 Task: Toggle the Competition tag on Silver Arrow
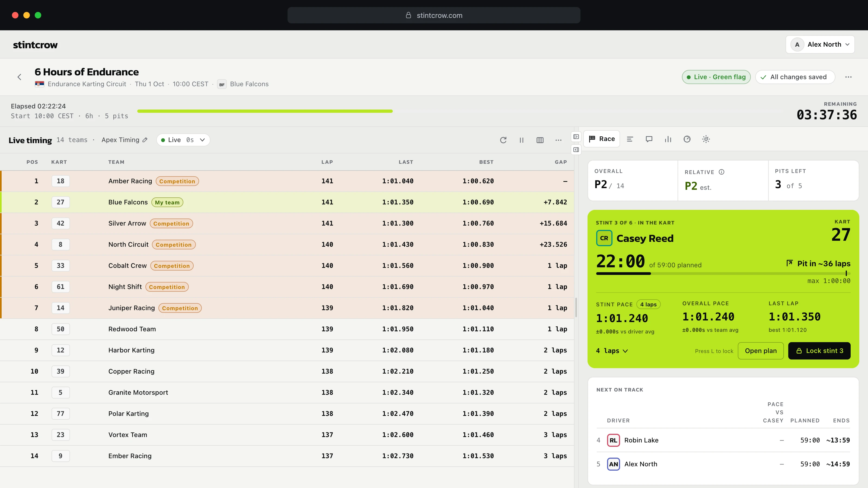(171, 224)
